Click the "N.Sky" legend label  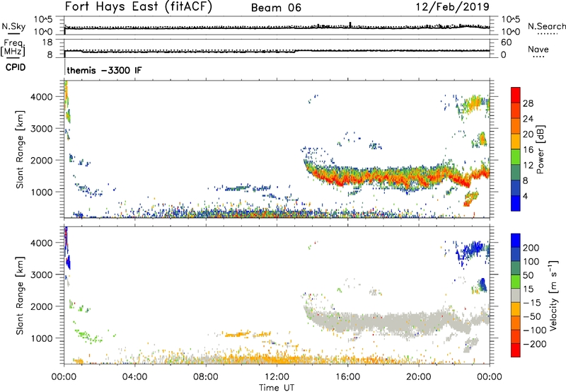[13, 26]
